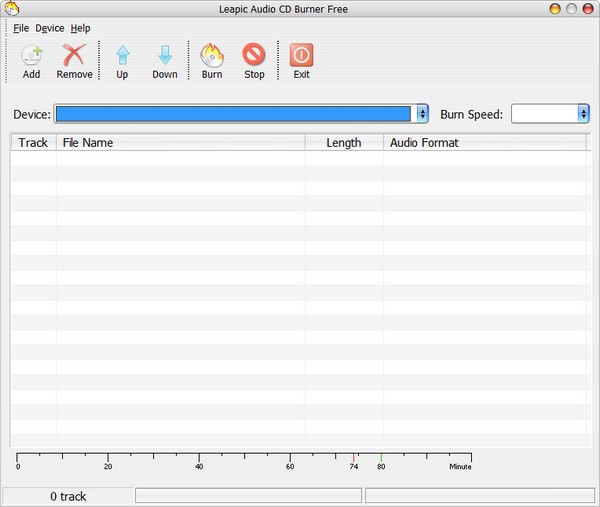Sort by File Name column header
Viewport: 600px width, 507px height.
(x=181, y=142)
